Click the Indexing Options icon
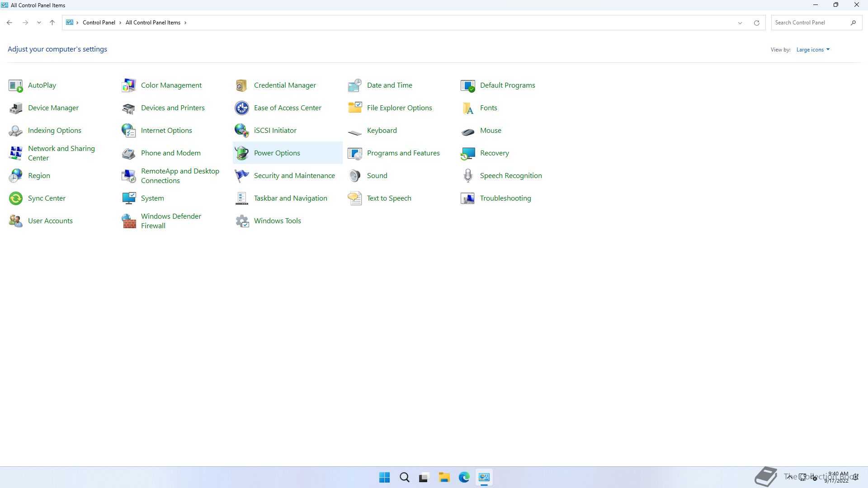 [x=16, y=131]
